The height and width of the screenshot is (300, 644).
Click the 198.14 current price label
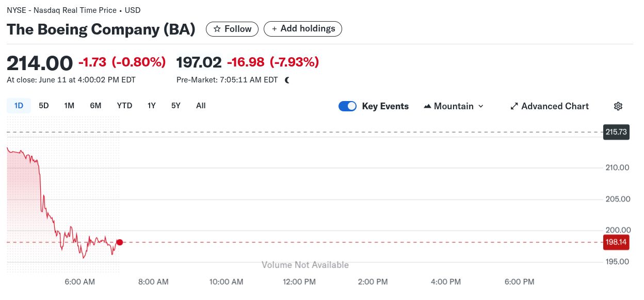pyautogui.click(x=616, y=242)
